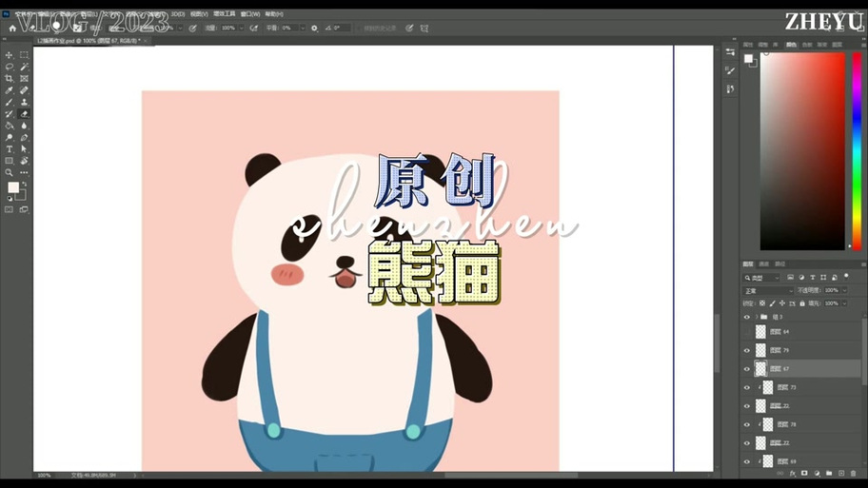Open the 3D(D) menu
868x488 pixels.
click(178, 14)
